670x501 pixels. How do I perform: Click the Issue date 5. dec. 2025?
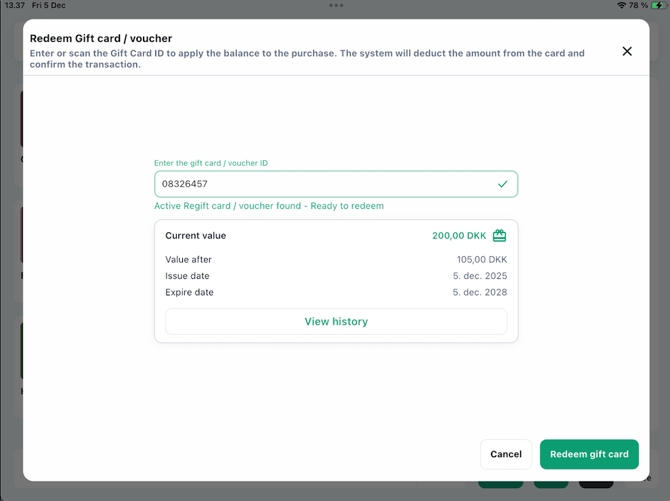click(479, 276)
